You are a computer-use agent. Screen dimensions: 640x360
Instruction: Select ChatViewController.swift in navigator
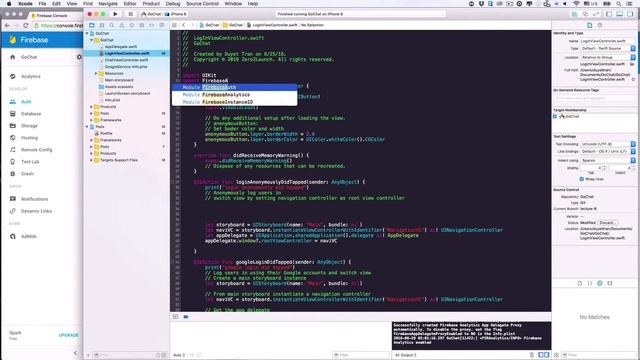127,60
